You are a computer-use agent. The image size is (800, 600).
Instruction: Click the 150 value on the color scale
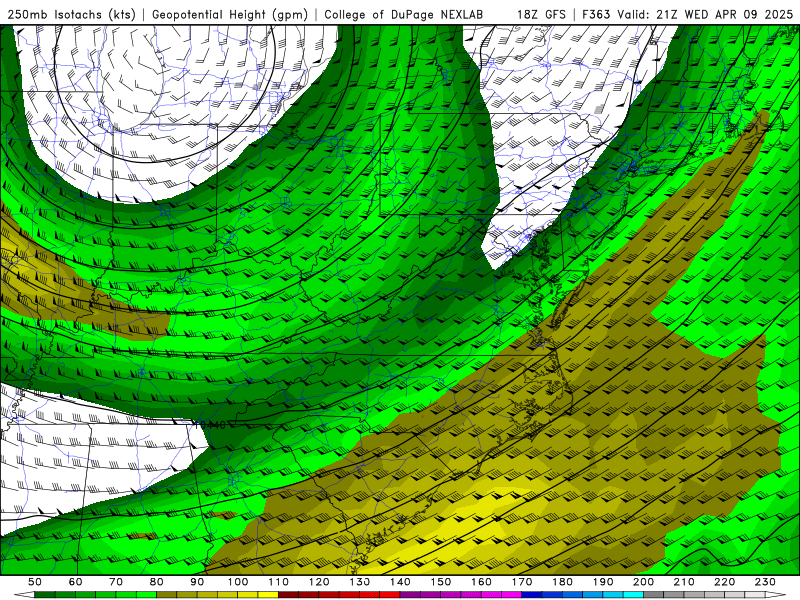coord(441,582)
